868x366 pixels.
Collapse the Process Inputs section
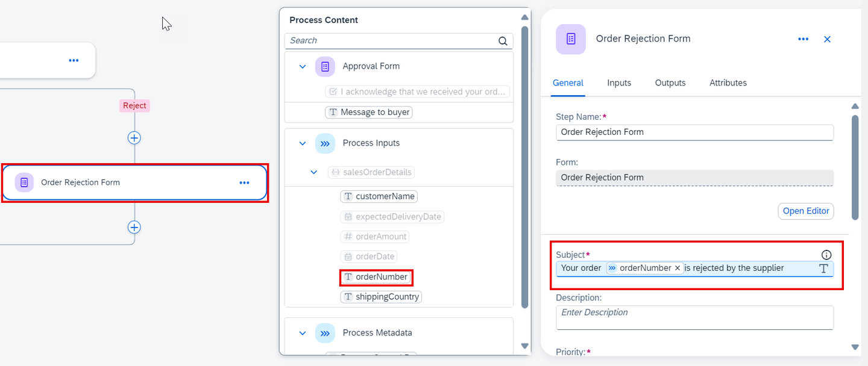coord(303,143)
